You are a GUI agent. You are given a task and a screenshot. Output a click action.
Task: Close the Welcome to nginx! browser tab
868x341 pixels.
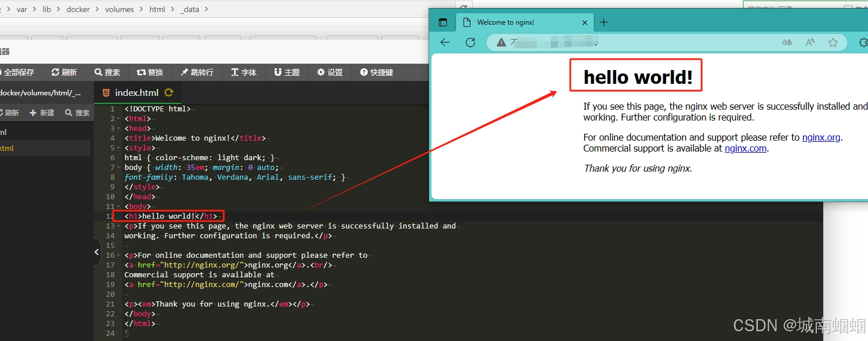[x=585, y=23]
